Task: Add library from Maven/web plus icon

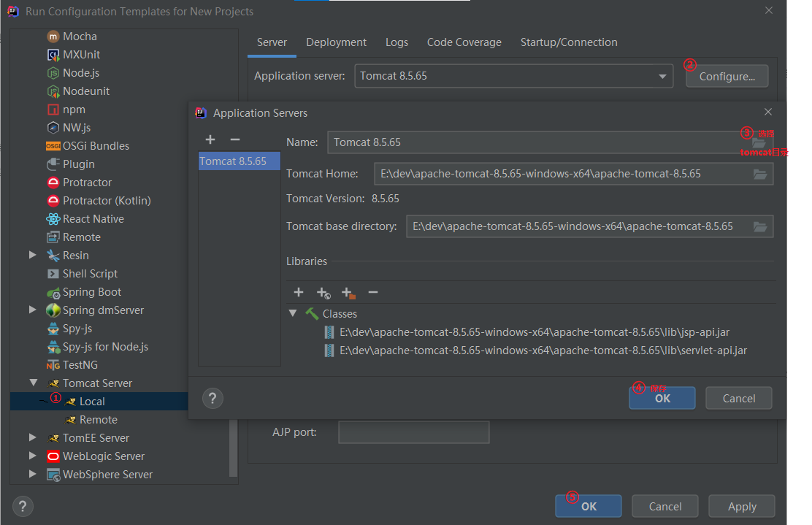Action: point(323,293)
